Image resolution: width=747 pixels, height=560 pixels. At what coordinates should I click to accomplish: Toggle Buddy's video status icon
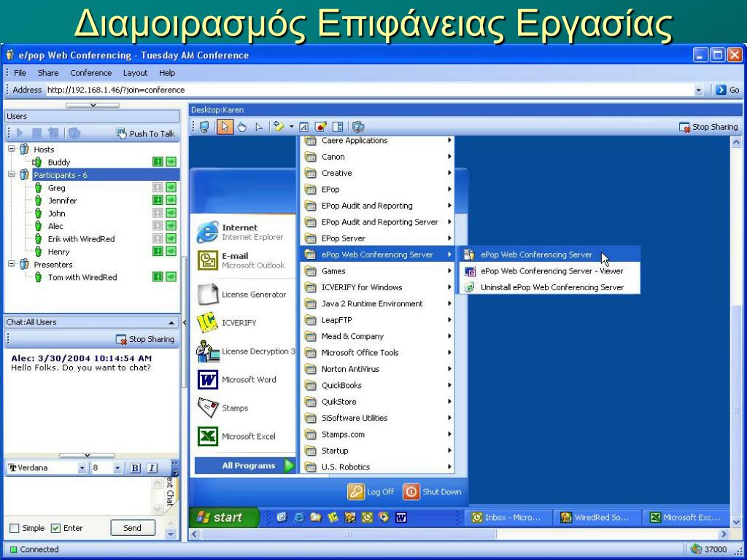point(158,162)
